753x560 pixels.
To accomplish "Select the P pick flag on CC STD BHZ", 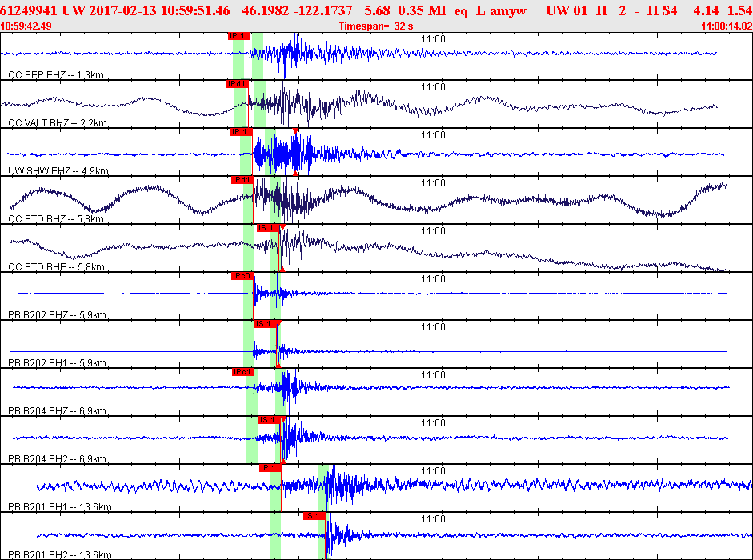I will coord(242,180).
